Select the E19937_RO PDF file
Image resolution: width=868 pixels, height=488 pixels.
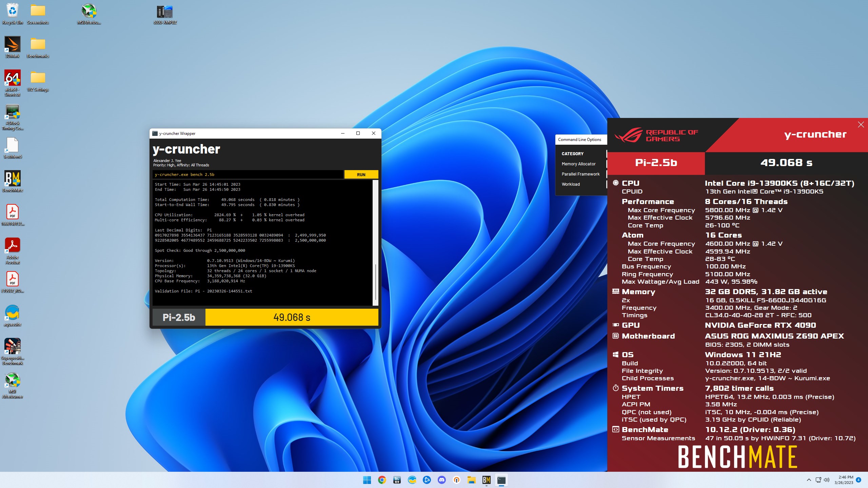pos(13,282)
